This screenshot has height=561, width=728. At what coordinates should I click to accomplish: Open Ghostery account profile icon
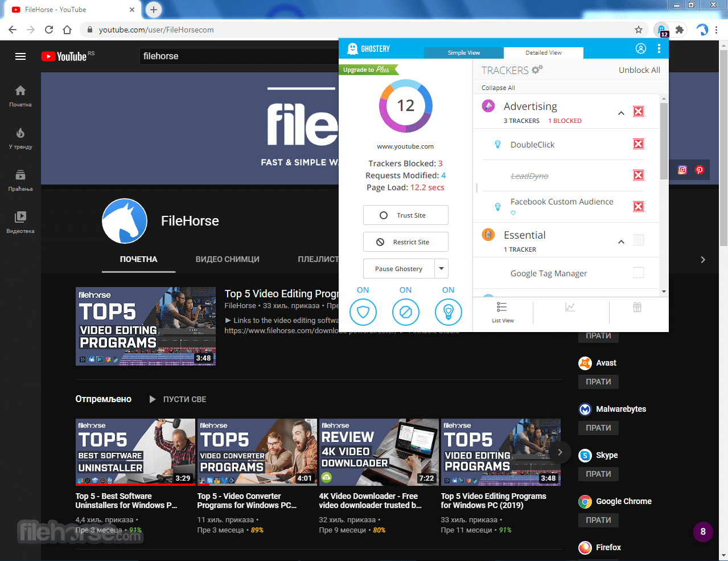[x=641, y=48]
